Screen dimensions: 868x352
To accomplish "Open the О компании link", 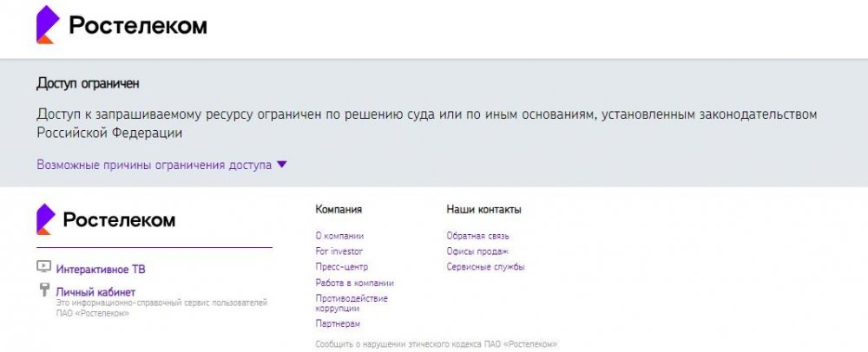I will [339, 236].
